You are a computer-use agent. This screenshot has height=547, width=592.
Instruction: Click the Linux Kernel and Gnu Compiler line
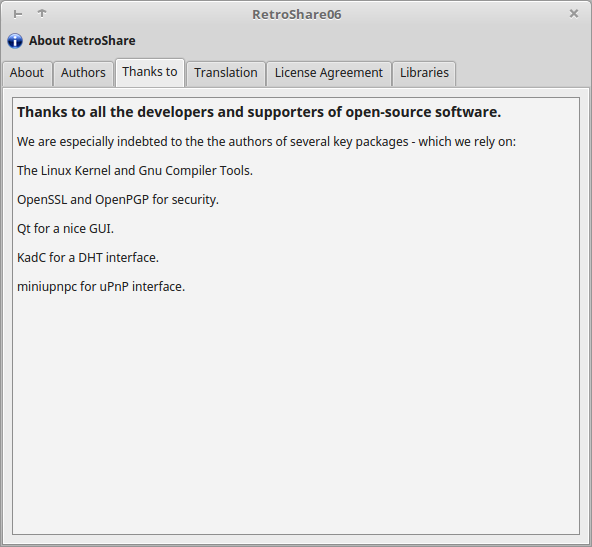tap(135, 171)
